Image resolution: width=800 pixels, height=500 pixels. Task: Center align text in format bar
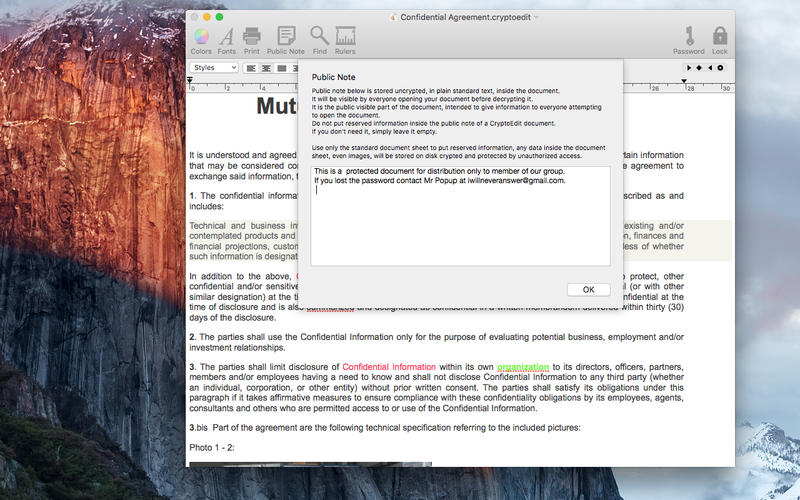pos(266,68)
